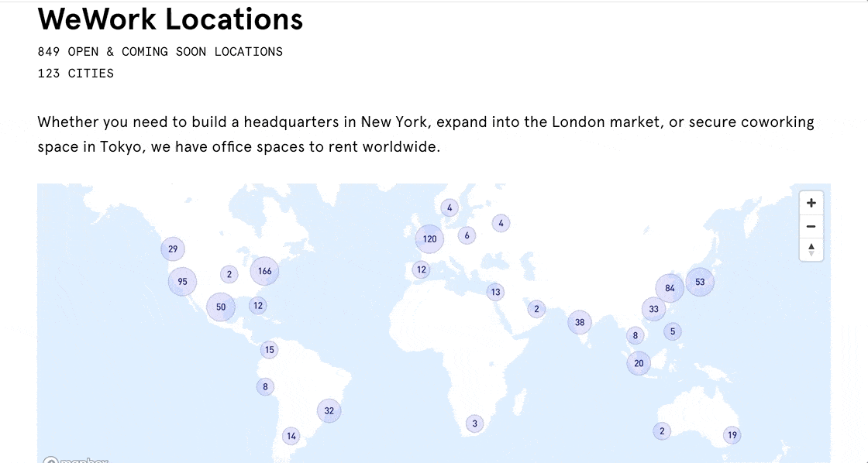Click the 53 cluster over Japan

700,282
